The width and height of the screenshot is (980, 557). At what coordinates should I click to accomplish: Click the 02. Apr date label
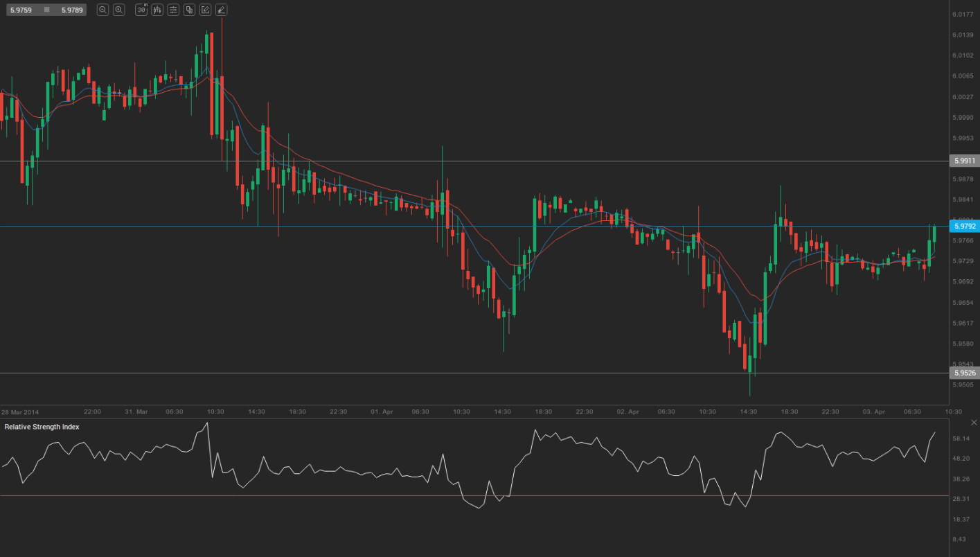627,412
